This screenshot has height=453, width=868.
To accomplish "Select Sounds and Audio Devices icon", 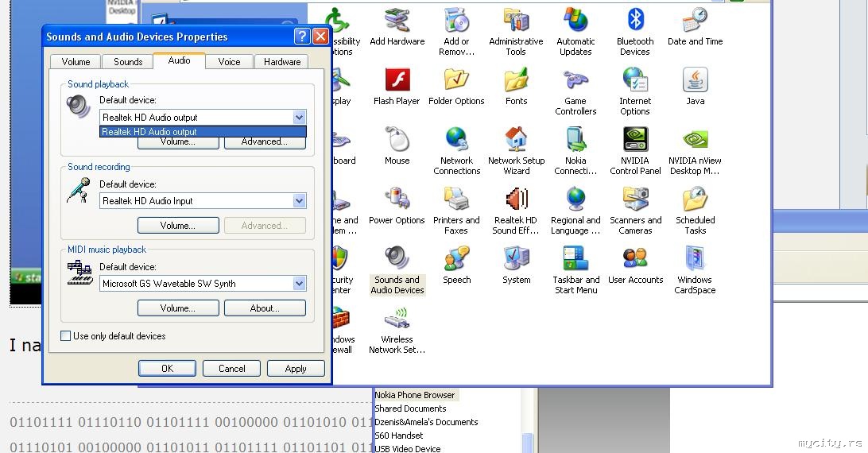I will coord(397,270).
